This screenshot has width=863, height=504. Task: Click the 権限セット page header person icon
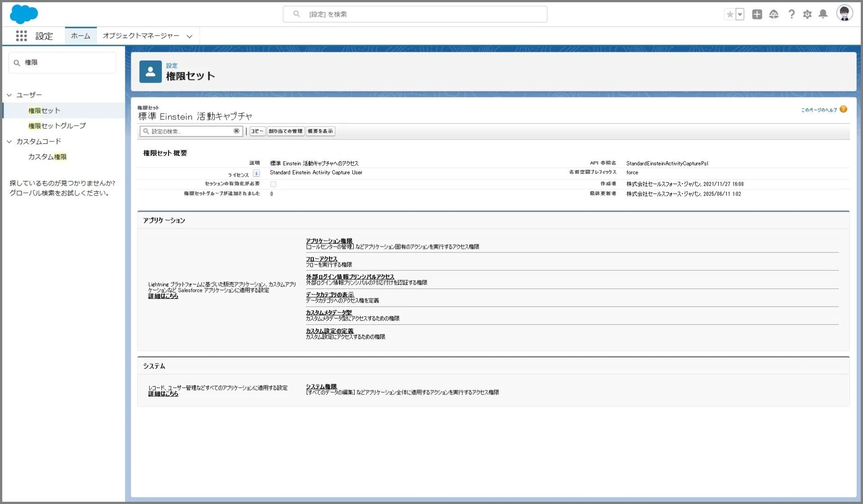tap(151, 72)
